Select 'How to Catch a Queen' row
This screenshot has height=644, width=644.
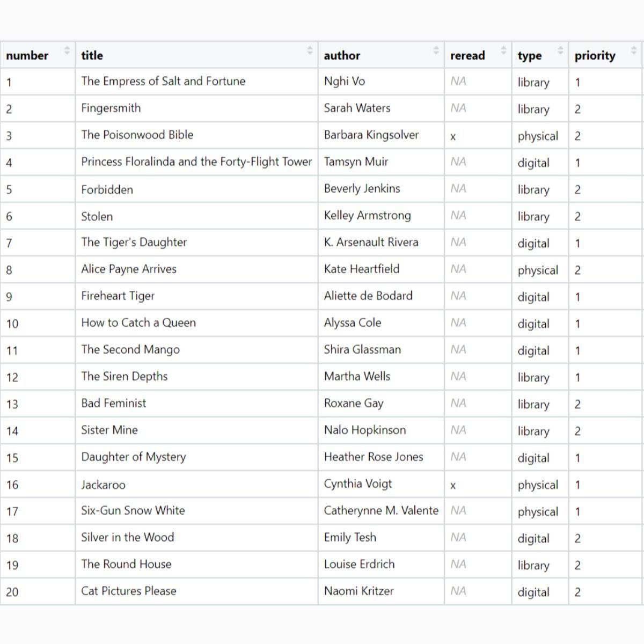coord(138,323)
